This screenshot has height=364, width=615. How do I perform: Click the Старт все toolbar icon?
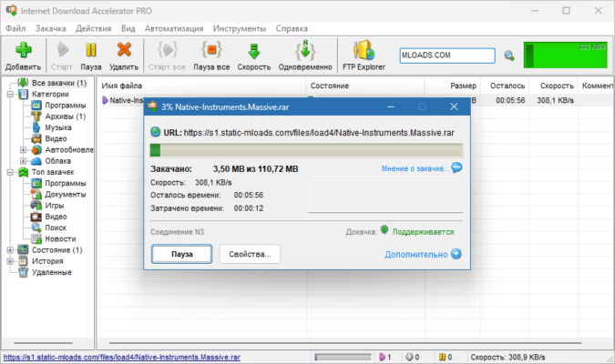168,50
